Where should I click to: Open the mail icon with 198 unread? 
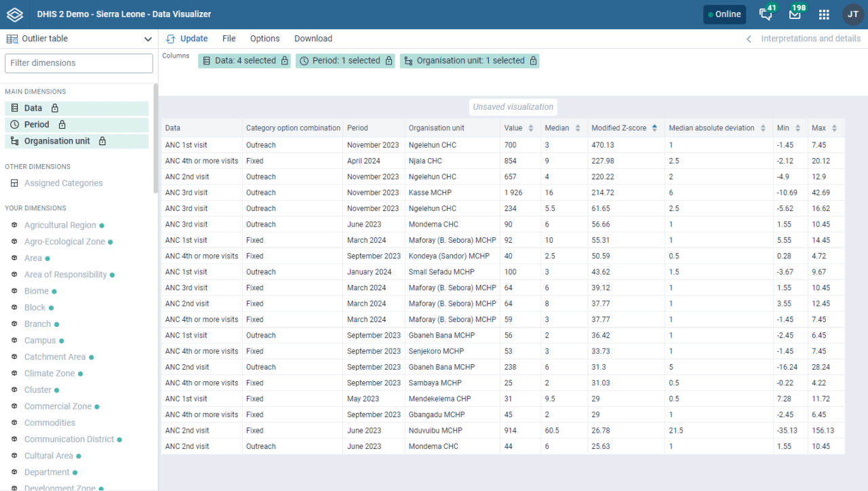coord(795,14)
